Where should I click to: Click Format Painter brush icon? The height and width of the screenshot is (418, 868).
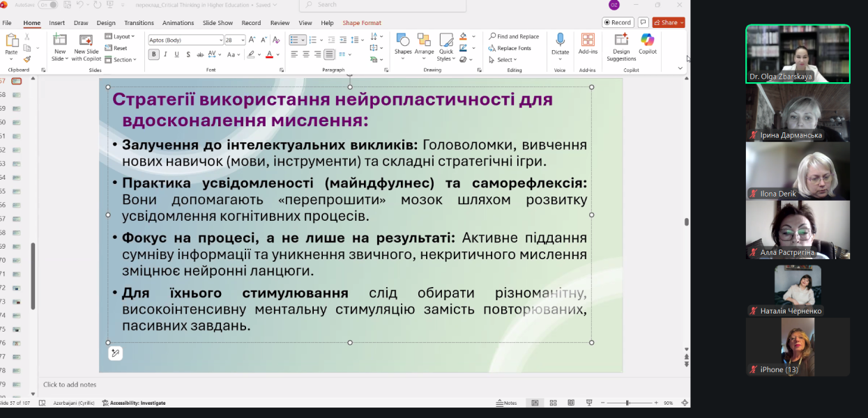27,59
